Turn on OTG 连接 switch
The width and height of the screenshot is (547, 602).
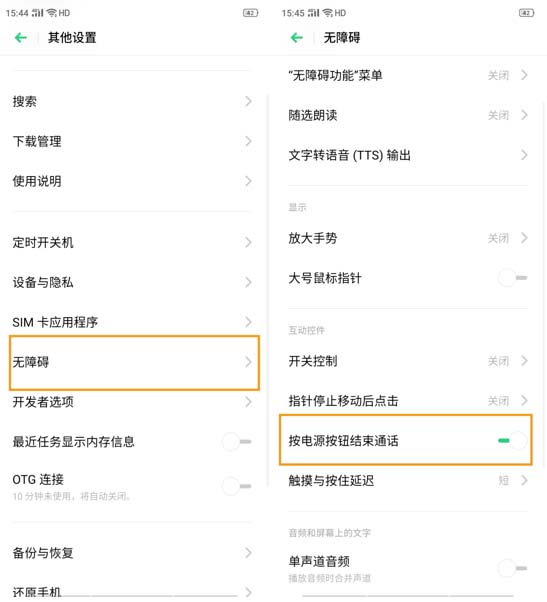click(237, 486)
